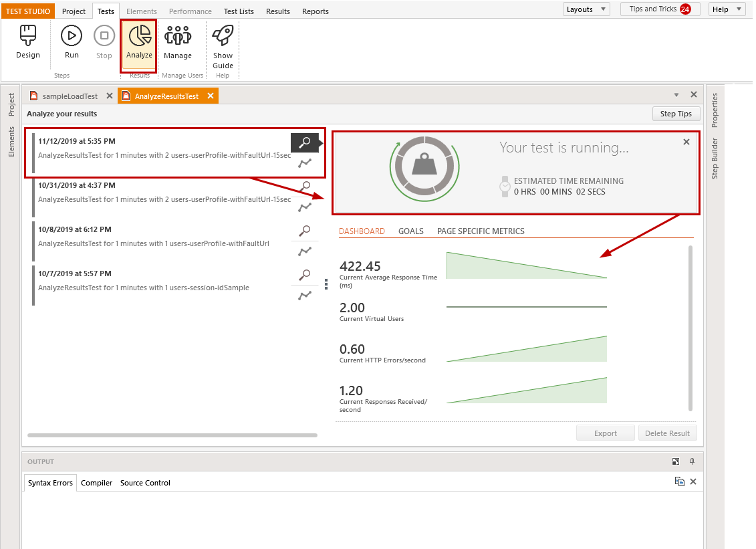The image size is (756, 549).
Task: Open the DASHBOARD tab
Action: 362,231
